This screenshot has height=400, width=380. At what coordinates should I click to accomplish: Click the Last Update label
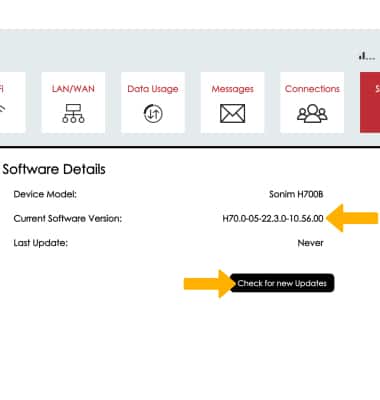coord(40,243)
